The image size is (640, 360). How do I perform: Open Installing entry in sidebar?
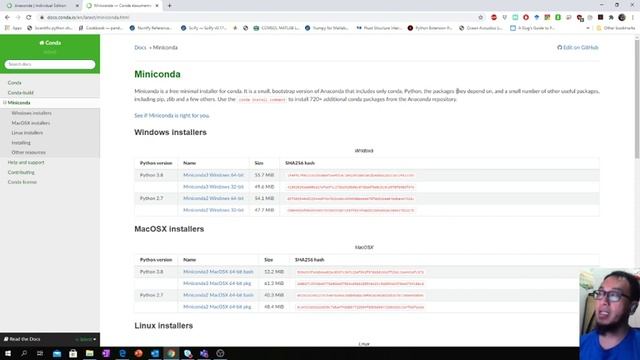pyautogui.click(x=21, y=143)
